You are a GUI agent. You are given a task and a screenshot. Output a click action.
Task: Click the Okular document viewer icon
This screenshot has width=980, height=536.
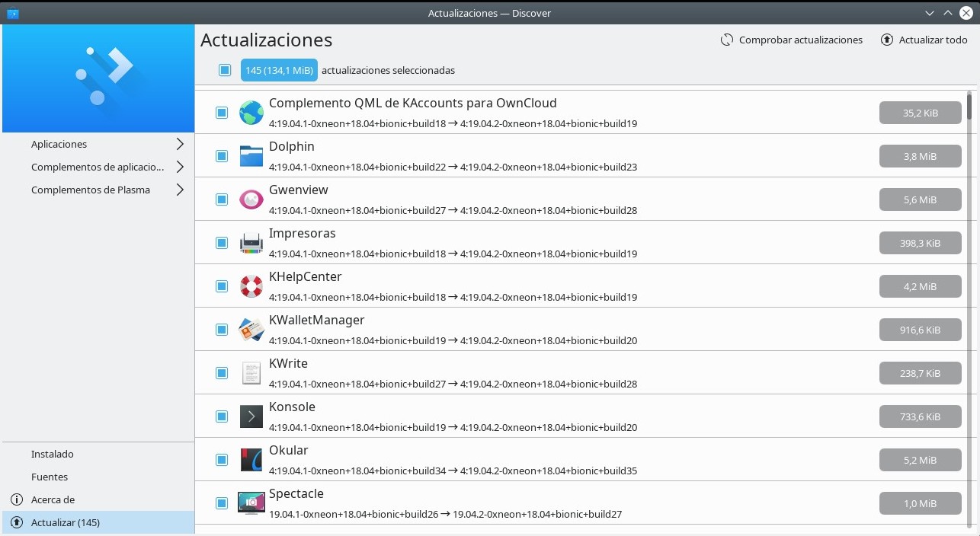click(251, 459)
